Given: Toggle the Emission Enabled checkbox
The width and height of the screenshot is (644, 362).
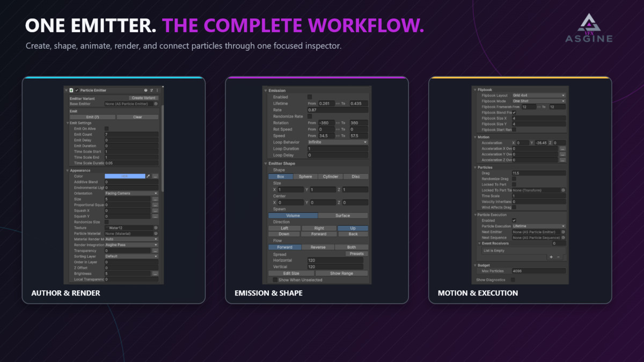Looking at the screenshot, I should [310, 97].
